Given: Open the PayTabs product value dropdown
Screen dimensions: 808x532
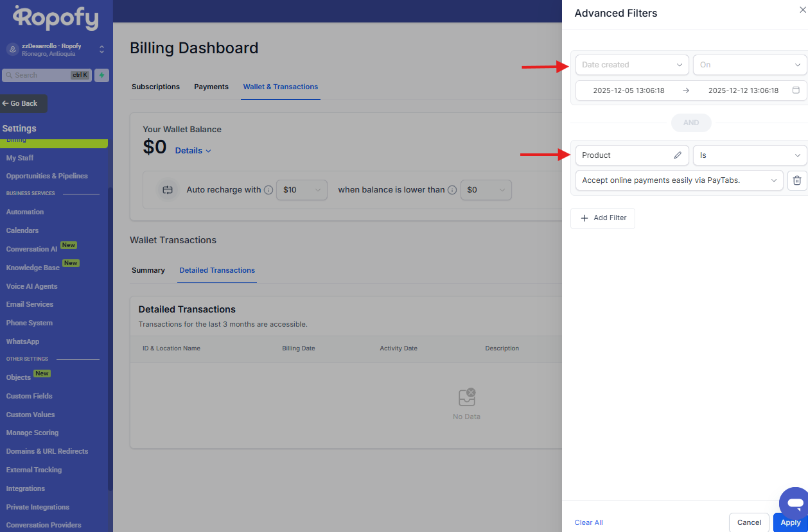Looking at the screenshot, I should click(x=679, y=180).
